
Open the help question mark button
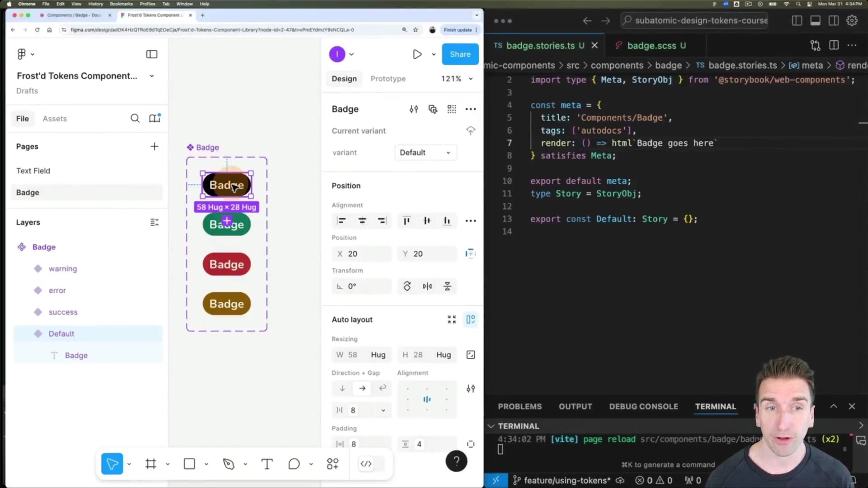click(456, 461)
